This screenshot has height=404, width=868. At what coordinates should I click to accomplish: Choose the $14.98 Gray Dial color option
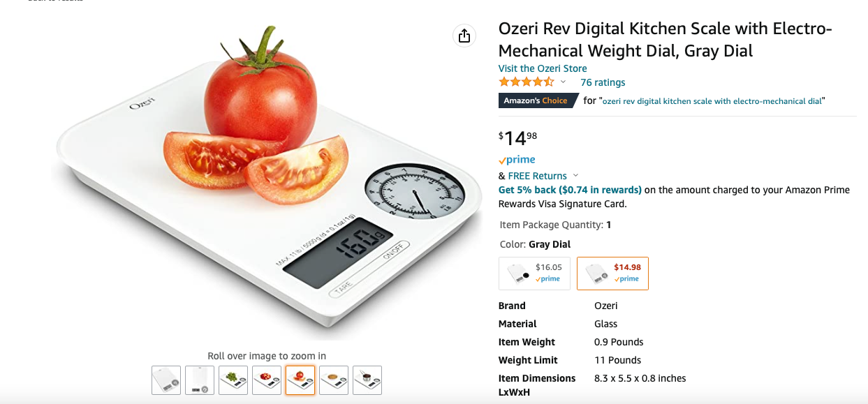tap(612, 273)
